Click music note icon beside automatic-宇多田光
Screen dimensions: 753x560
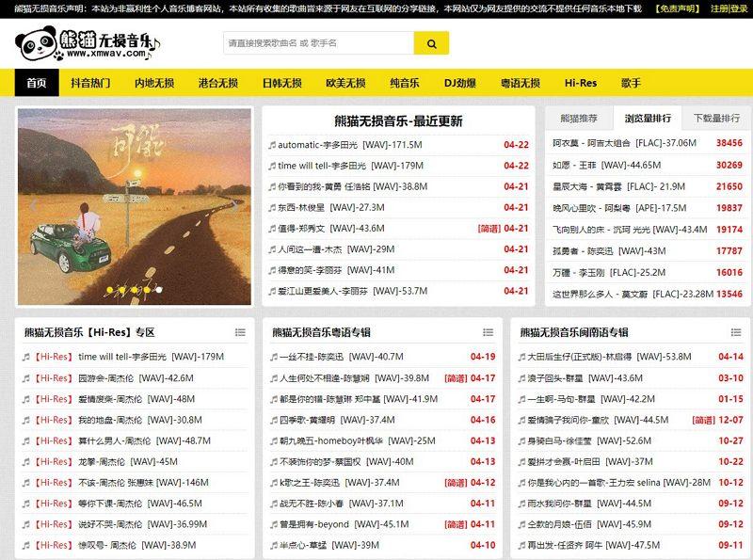(x=272, y=145)
